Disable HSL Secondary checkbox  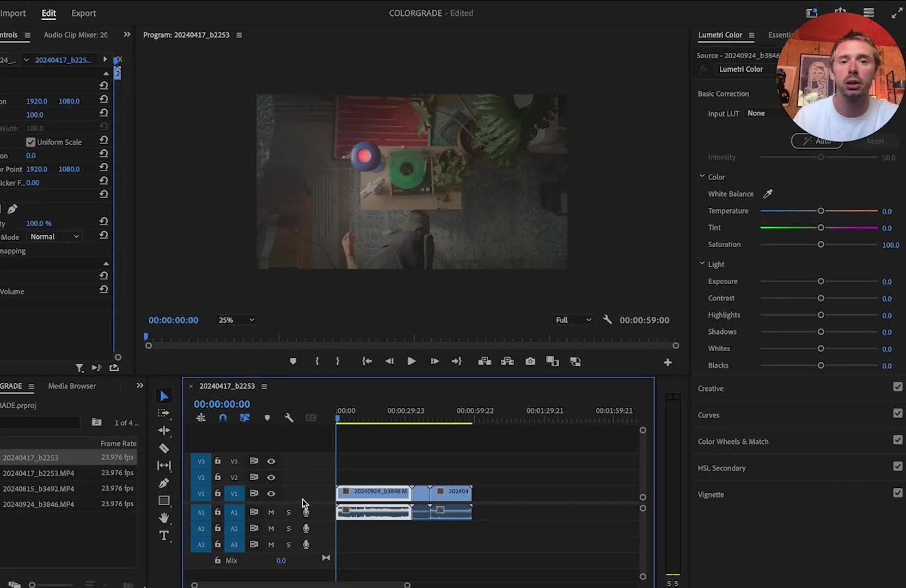[898, 466]
